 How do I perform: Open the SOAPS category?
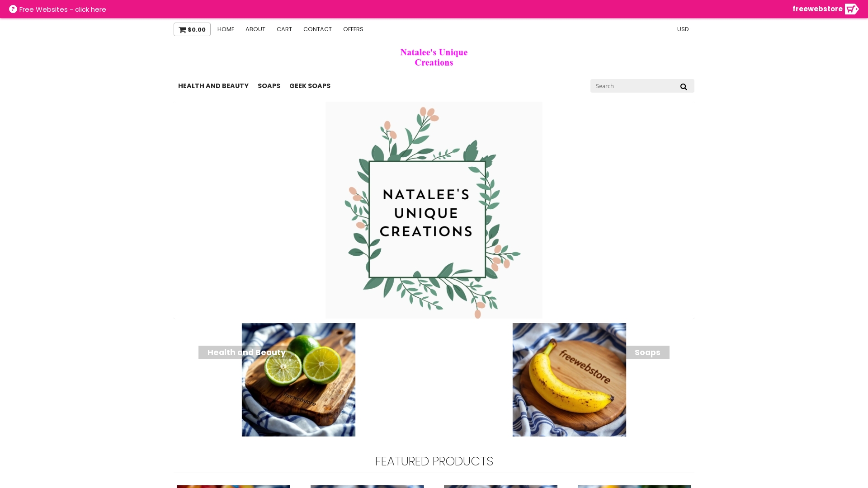coord(269,86)
